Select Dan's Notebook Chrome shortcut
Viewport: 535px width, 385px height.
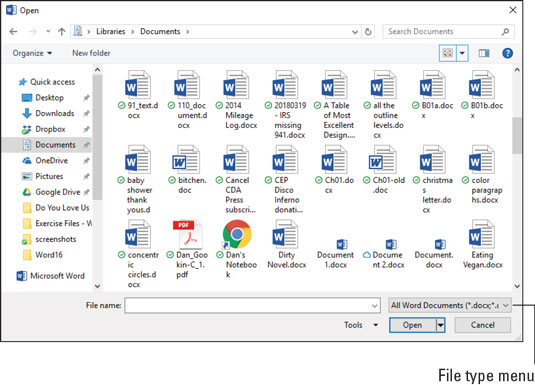(x=237, y=234)
